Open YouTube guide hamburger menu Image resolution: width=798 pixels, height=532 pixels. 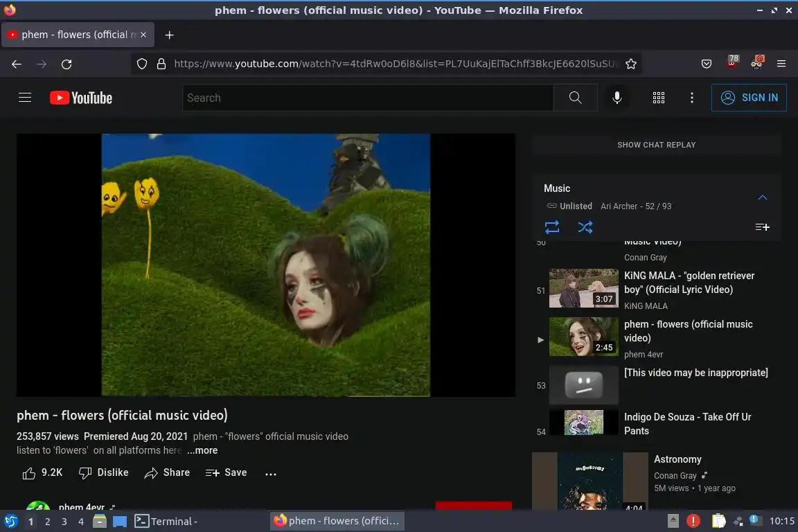point(25,97)
